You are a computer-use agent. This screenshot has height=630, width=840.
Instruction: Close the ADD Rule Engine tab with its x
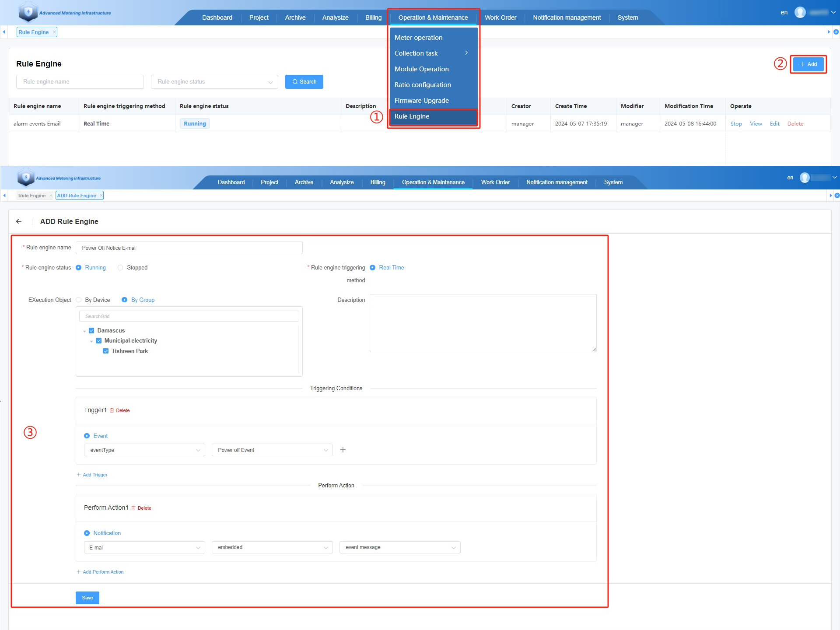[101, 196]
